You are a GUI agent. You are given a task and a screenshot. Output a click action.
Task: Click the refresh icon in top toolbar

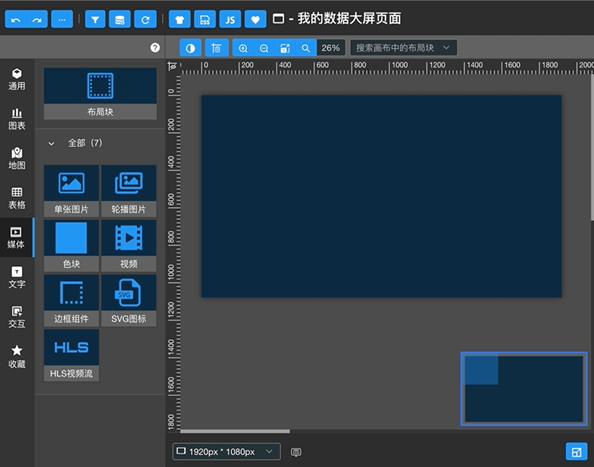point(145,19)
